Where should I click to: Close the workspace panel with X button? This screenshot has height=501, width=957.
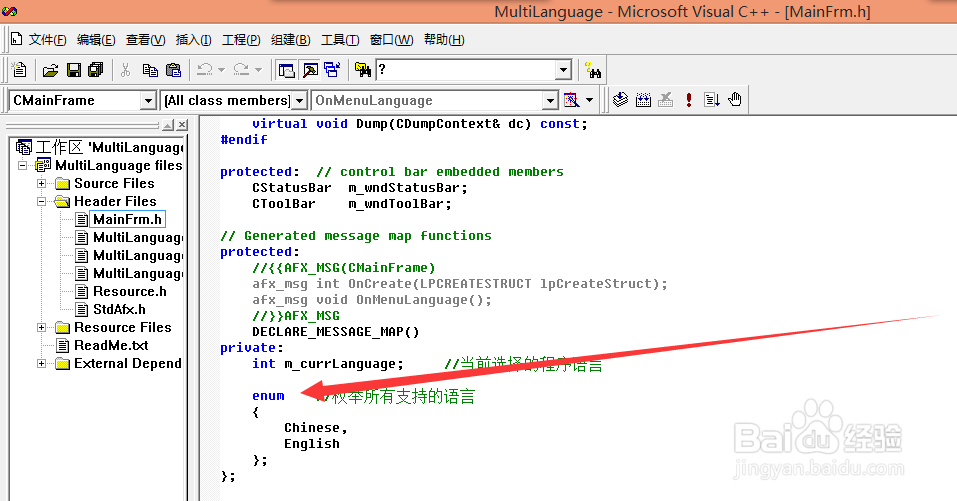click(182, 125)
